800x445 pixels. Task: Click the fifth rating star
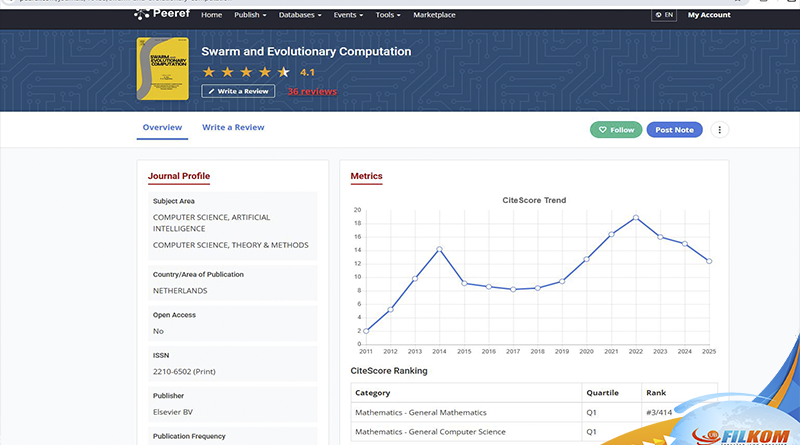pyautogui.click(x=284, y=72)
